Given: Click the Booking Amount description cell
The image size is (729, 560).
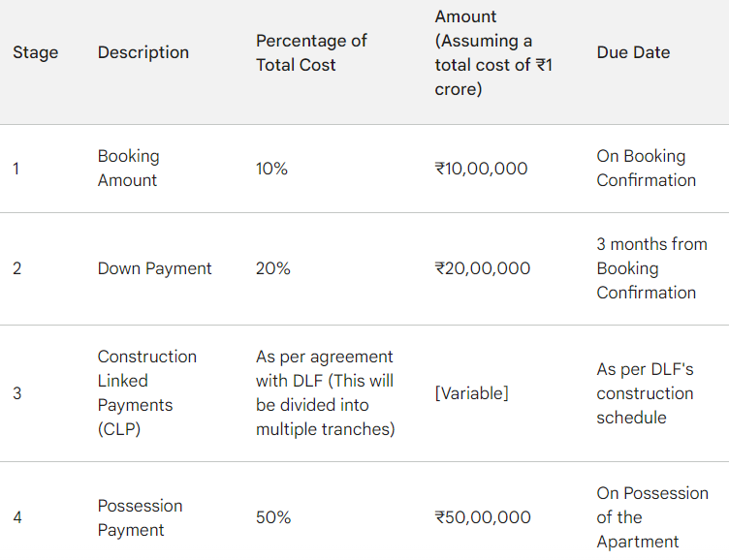Looking at the screenshot, I should point(128,168).
